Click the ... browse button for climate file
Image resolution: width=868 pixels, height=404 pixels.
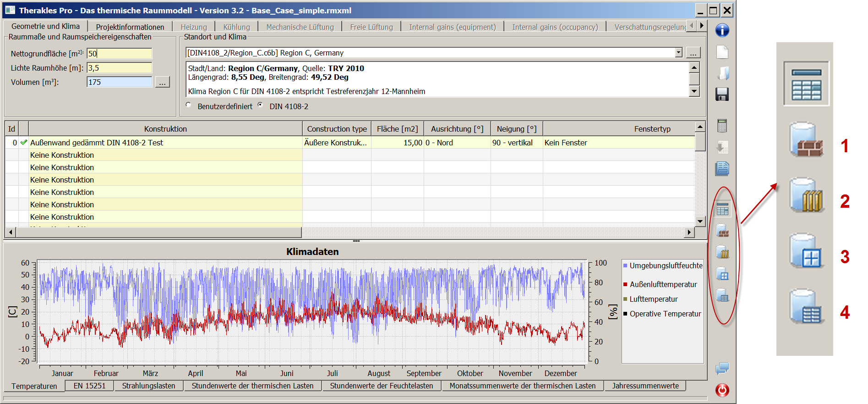[693, 53]
